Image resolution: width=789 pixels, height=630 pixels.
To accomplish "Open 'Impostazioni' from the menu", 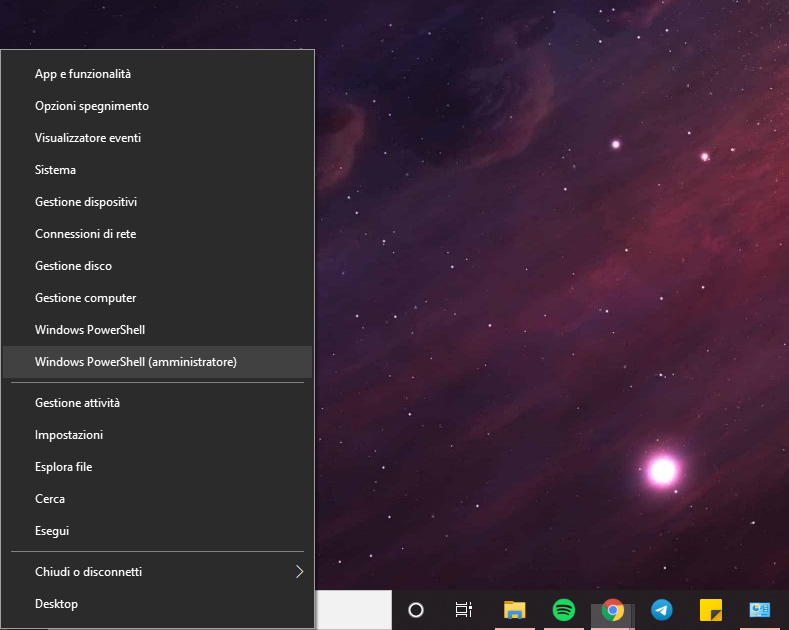I will click(x=69, y=435).
